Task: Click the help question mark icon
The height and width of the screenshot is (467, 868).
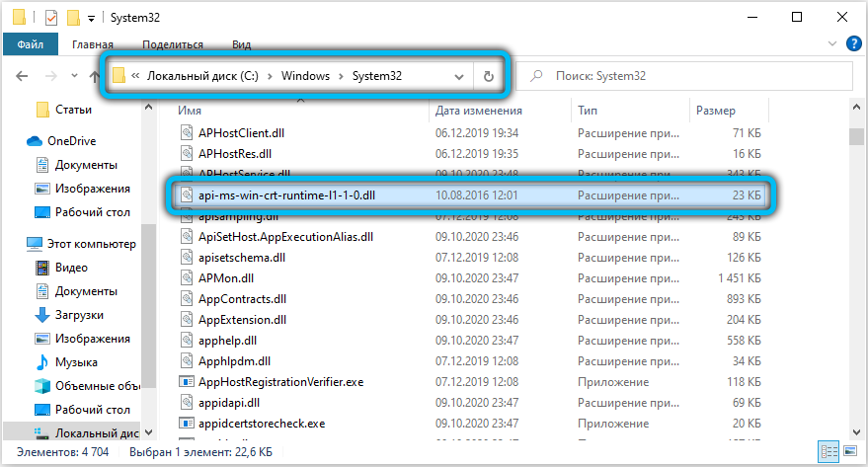Action: 853,44
